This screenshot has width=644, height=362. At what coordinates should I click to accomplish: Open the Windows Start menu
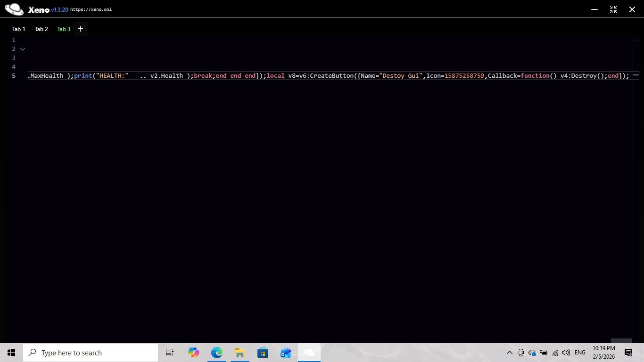pos(11,353)
